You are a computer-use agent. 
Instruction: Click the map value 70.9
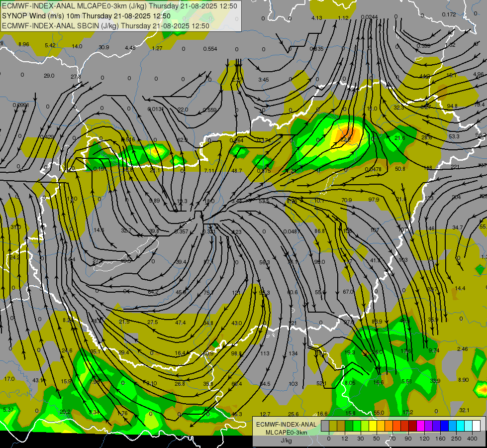[x=346, y=200]
